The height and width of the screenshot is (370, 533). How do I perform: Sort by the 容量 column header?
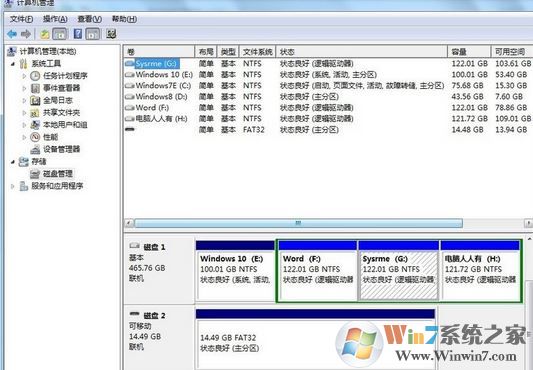(x=469, y=52)
